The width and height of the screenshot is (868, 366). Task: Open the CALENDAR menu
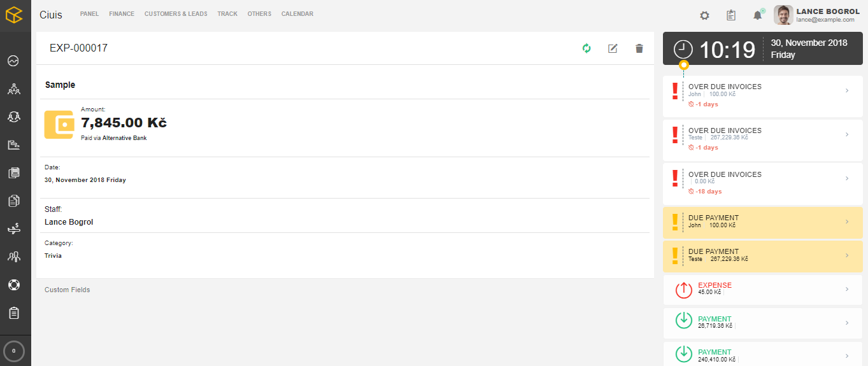(297, 14)
